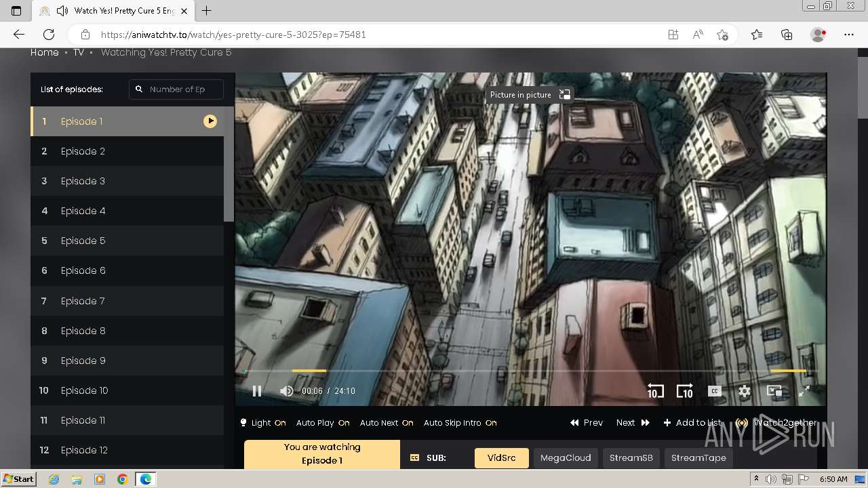Image resolution: width=868 pixels, height=488 pixels.
Task: Toggle Auto Play option
Action: pos(323,422)
